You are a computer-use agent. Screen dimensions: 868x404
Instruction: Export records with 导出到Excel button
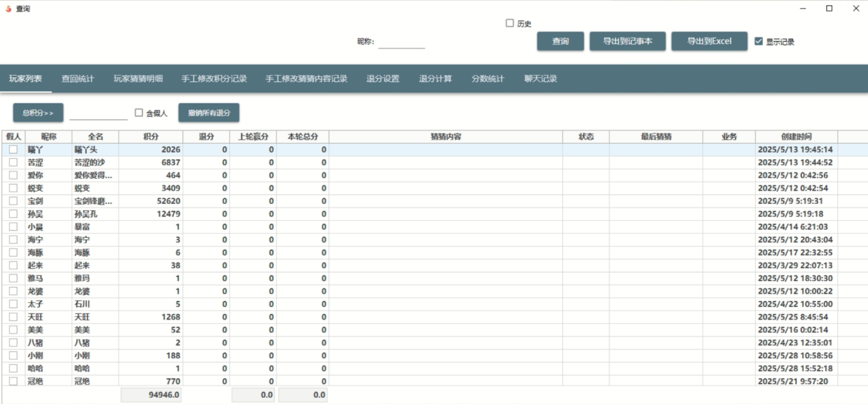pyautogui.click(x=709, y=42)
